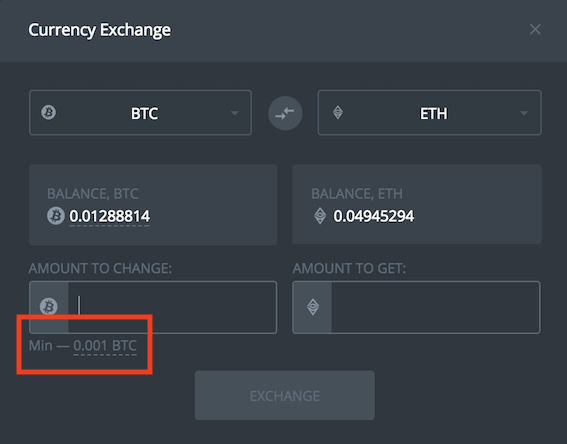Click the 0.04945294 ETH balance value
Image resolution: width=567 pixels, height=444 pixels.
[x=374, y=216]
